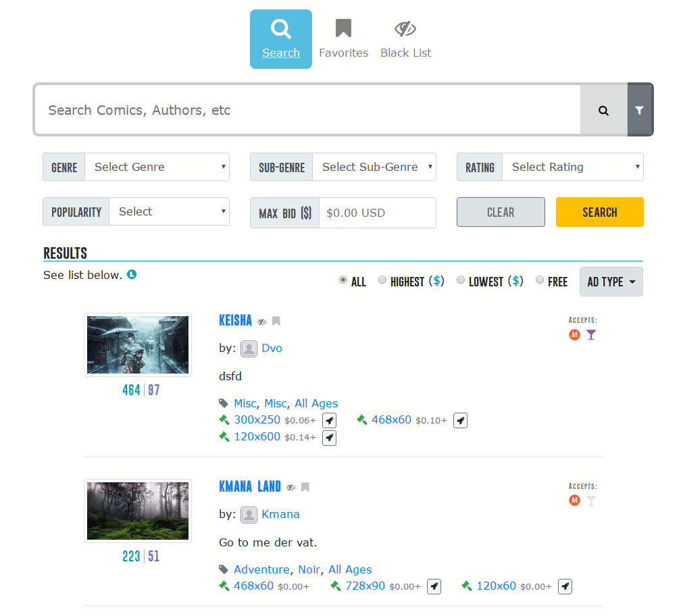This screenshot has width=683, height=616.
Task: Open the Select Rating dropdown
Action: pyautogui.click(x=573, y=167)
